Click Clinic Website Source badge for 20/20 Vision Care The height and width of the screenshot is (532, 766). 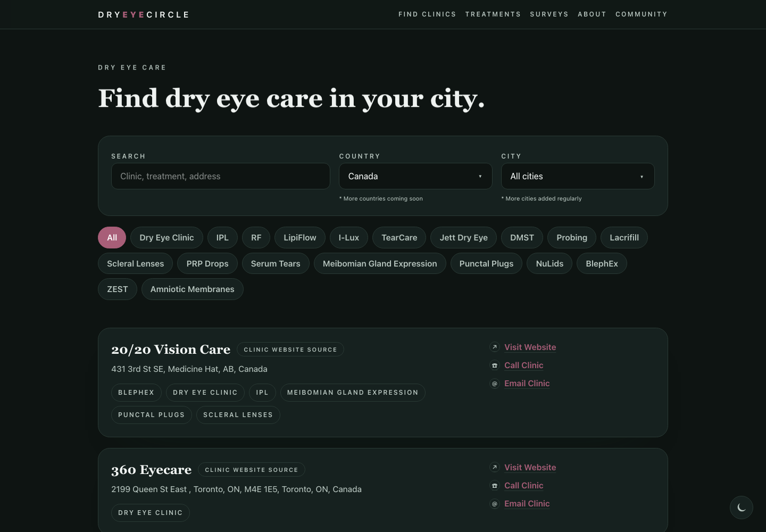(x=290, y=350)
